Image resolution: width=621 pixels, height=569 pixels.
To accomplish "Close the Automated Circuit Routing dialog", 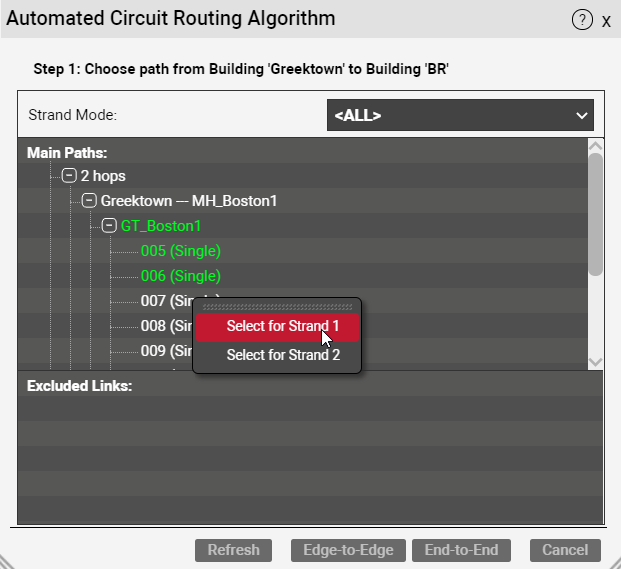I will click(606, 21).
